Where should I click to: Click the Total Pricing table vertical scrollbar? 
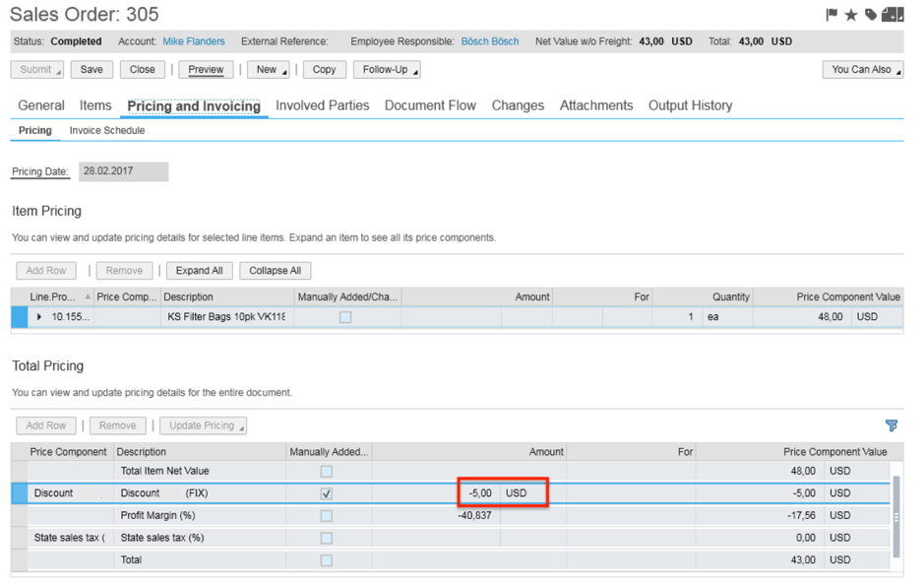(896, 517)
